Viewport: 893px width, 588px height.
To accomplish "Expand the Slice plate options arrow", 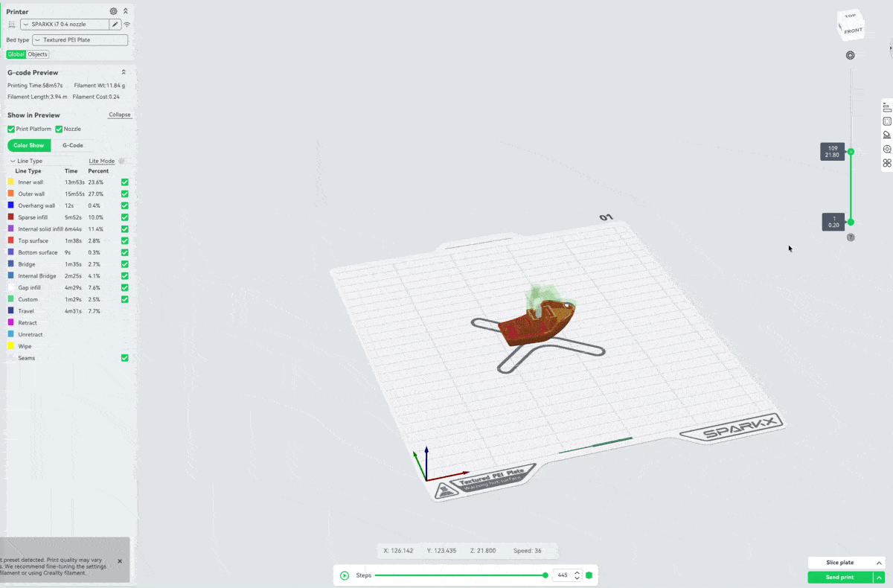I will tap(879, 563).
